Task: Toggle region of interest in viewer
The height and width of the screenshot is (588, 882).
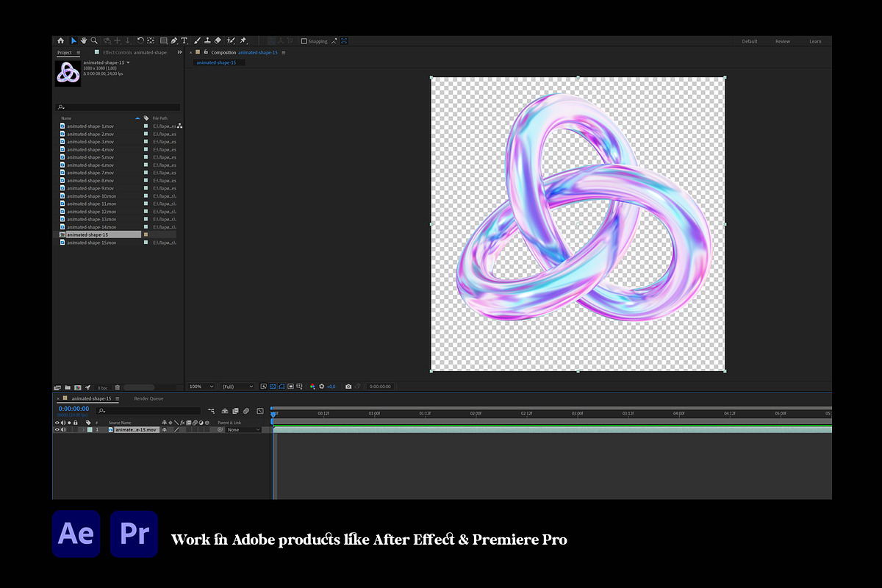Action: pos(290,387)
